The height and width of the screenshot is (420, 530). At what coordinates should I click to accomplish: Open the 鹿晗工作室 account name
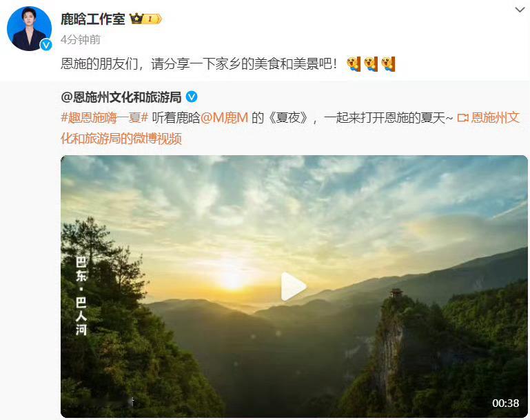point(93,19)
